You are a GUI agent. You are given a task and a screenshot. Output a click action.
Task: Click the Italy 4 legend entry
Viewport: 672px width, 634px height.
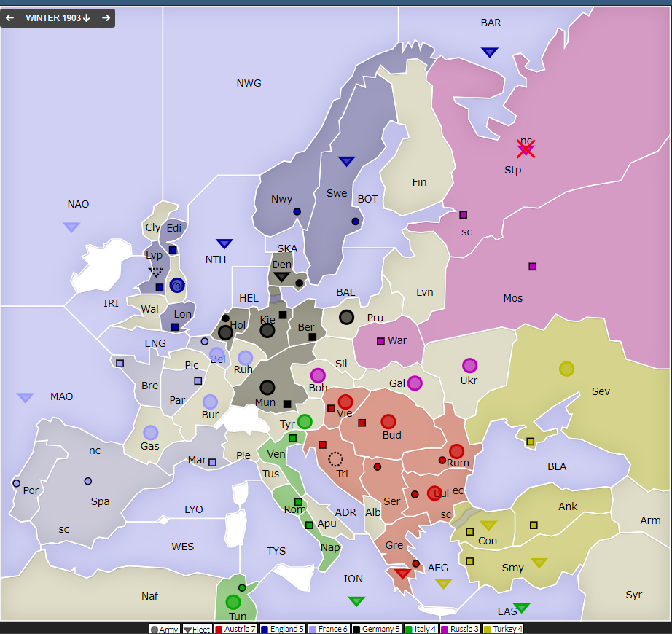[421, 629]
